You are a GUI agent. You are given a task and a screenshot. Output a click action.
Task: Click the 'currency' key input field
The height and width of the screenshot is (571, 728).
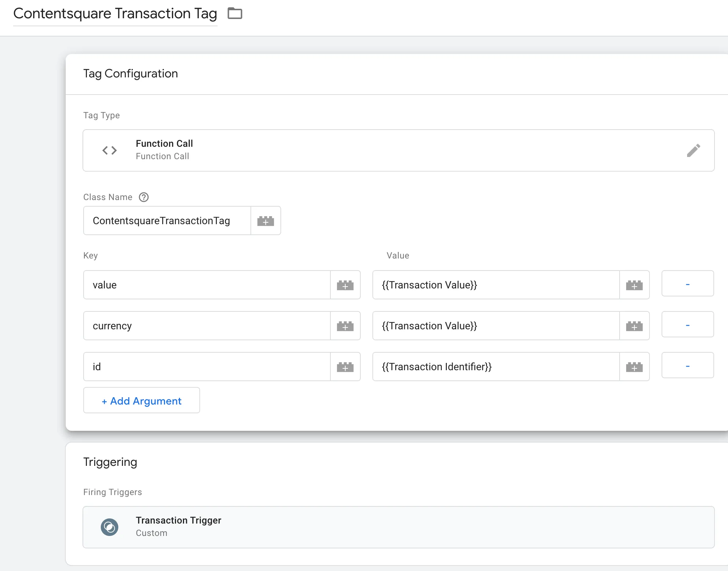[x=207, y=326]
